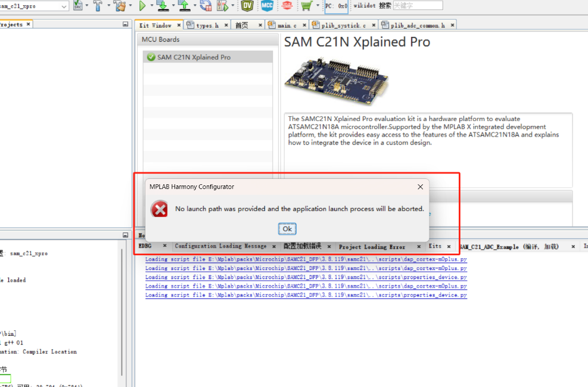Minimize the Projects panel group
The width and height of the screenshot is (588, 387).
pyautogui.click(x=125, y=24)
